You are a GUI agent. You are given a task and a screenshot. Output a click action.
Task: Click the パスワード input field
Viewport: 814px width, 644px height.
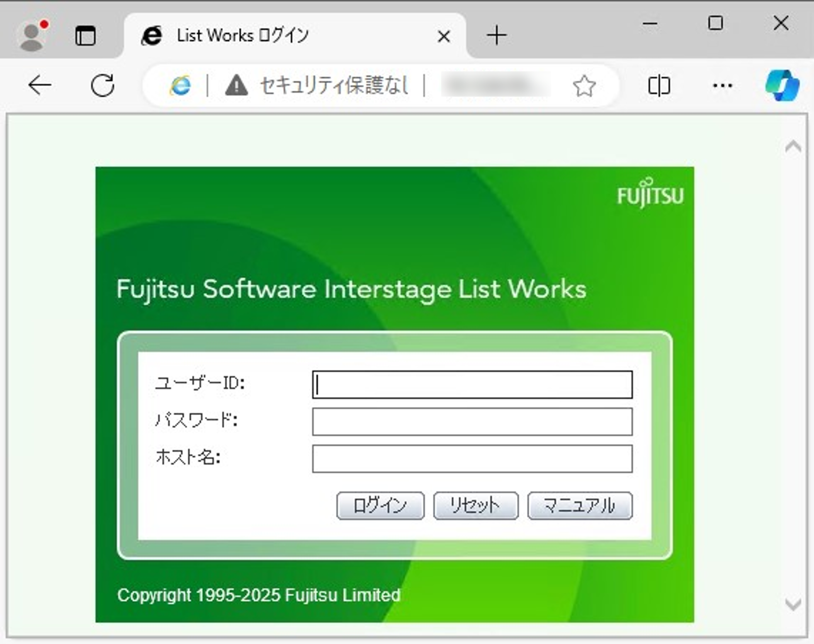(472, 422)
